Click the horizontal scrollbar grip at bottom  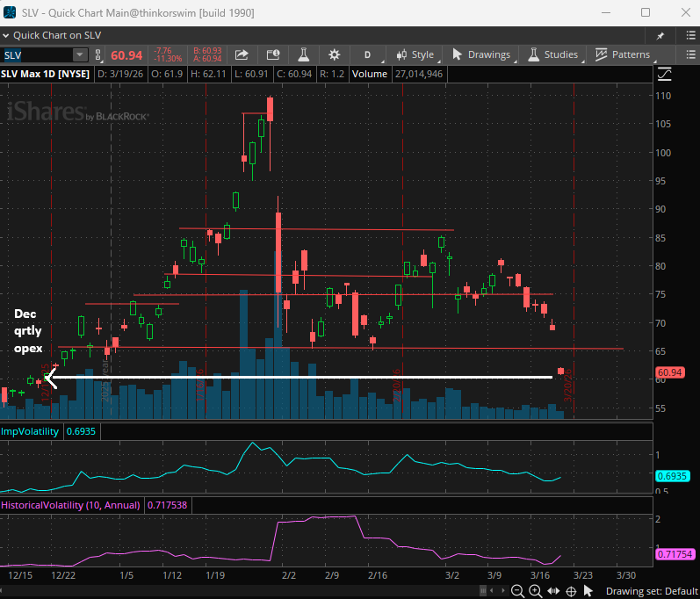[483, 590]
